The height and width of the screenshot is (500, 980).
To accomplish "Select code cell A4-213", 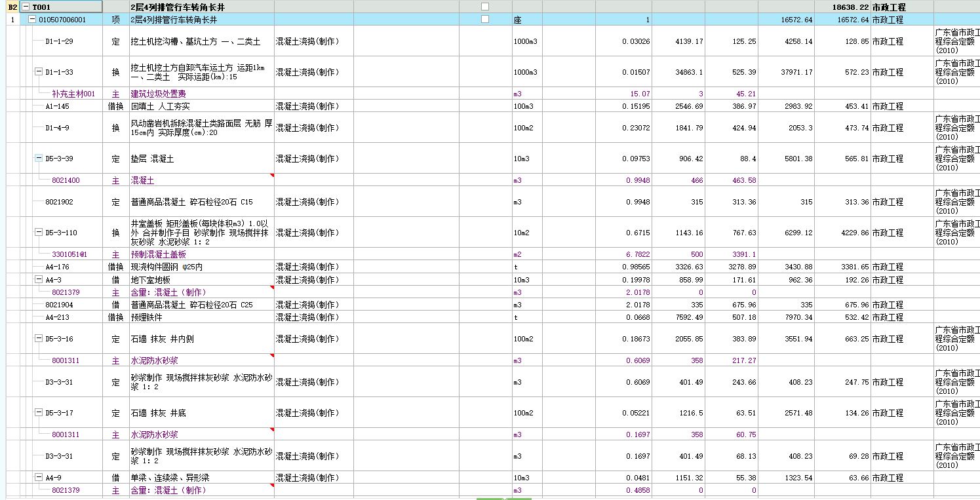I will [58, 317].
